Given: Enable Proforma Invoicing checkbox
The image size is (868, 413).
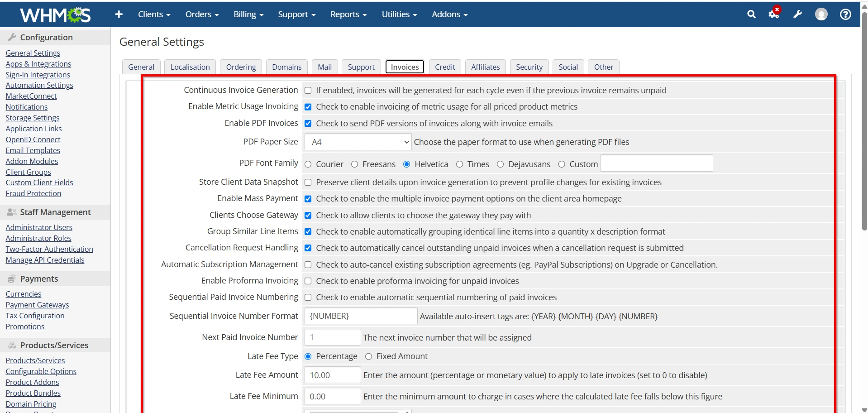Looking at the screenshot, I should coord(308,281).
